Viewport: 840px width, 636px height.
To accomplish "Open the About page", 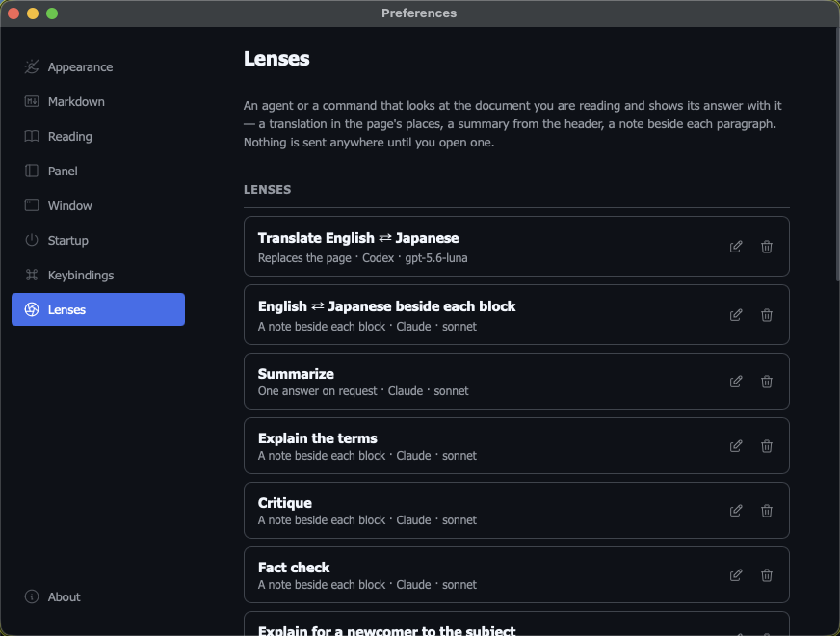I will pos(98,596).
